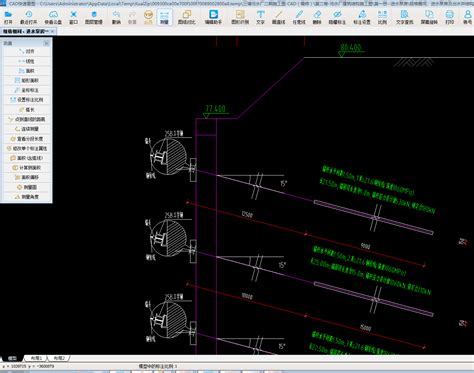Switch to the 布局2 layout tab
474x373 pixels.
(x=59, y=358)
